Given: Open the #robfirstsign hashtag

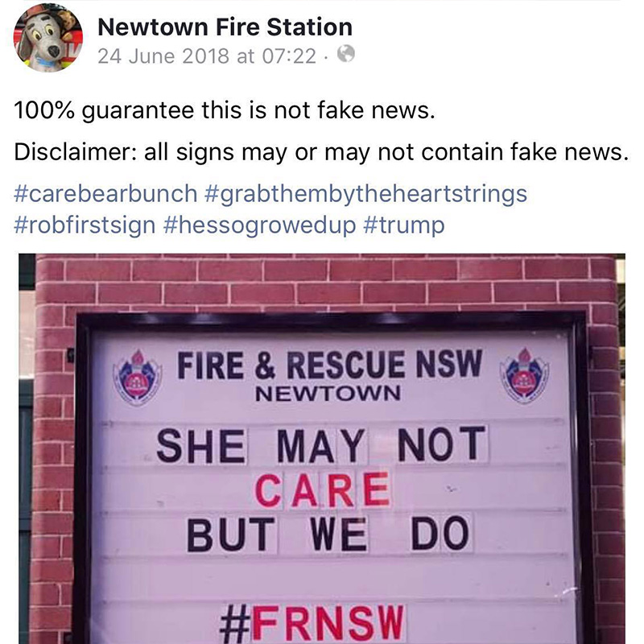Looking at the screenshot, I should tap(85, 225).
